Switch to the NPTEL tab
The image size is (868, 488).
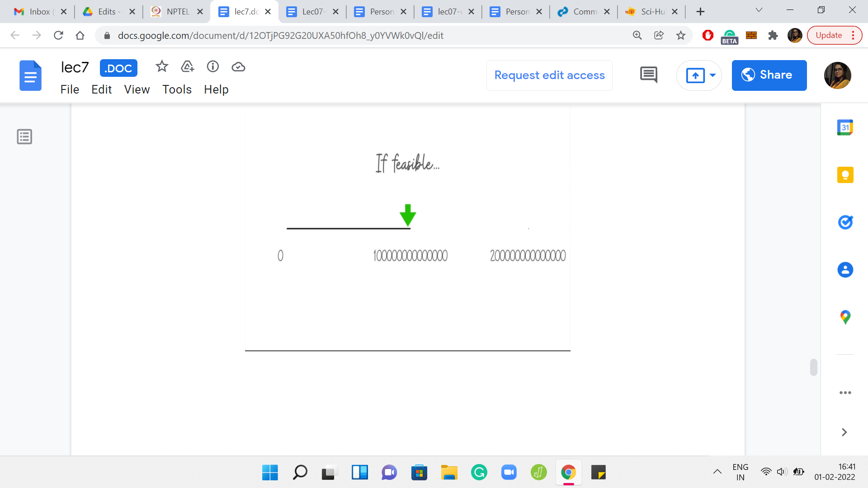[x=176, y=12]
